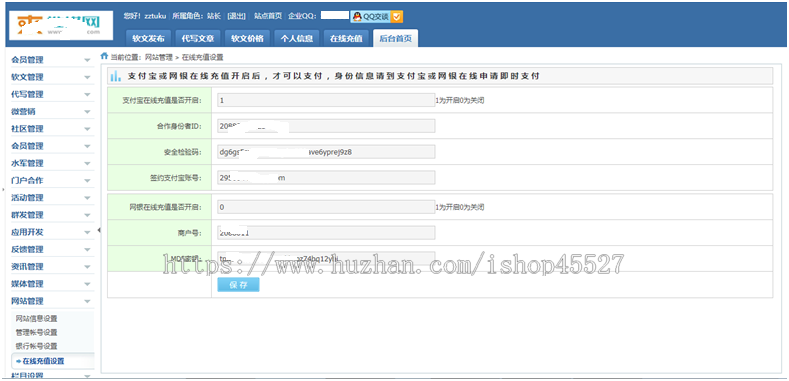Open 网站信息设置 under 网站管理
Viewport: 789px width, 381px height.
point(36,319)
